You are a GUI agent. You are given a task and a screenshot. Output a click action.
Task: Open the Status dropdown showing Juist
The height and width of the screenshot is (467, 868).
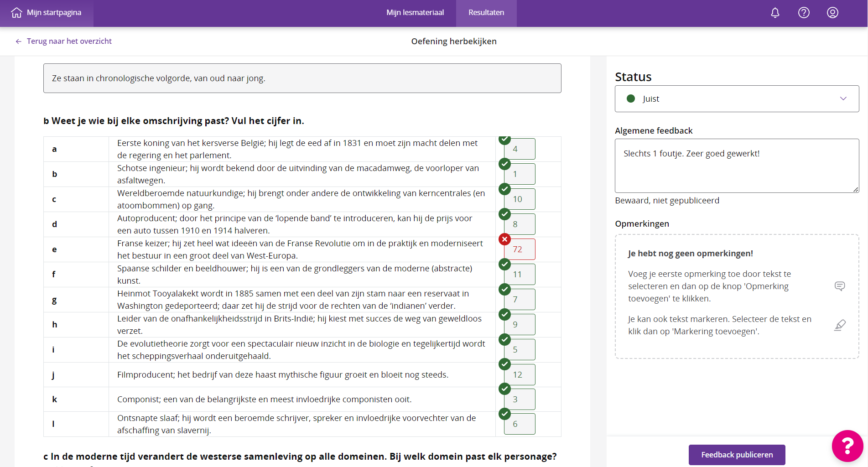click(x=737, y=99)
